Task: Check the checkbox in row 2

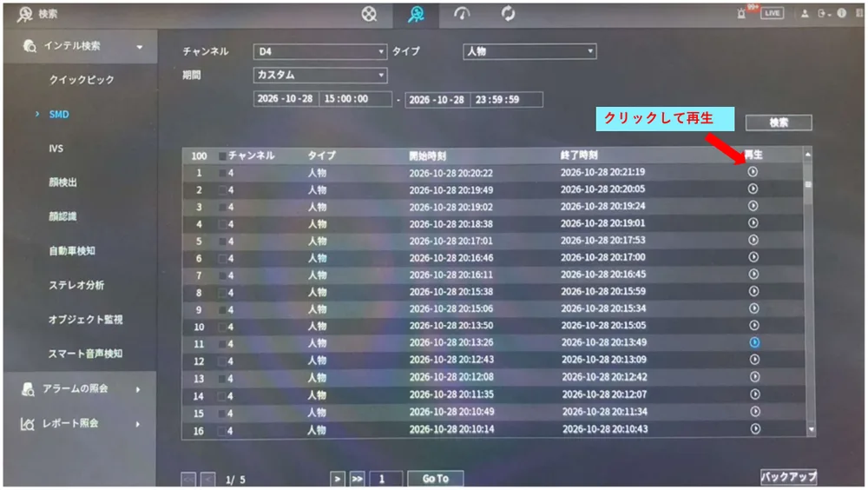Action: [x=222, y=190]
